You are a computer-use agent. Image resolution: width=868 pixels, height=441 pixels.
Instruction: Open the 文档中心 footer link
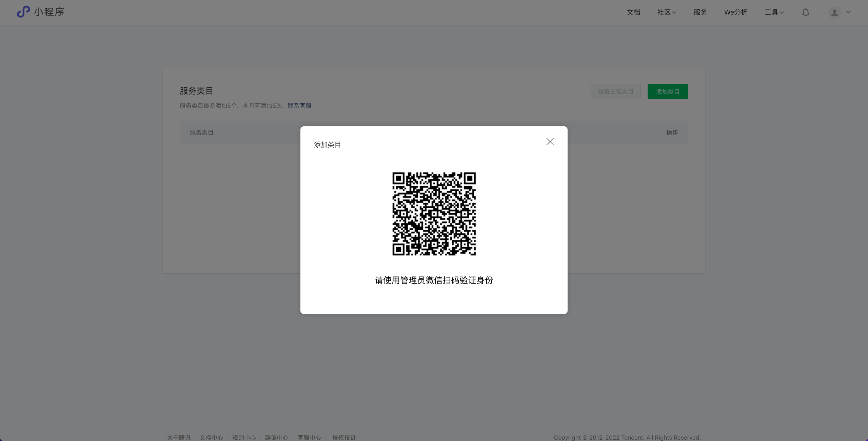click(211, 437)
